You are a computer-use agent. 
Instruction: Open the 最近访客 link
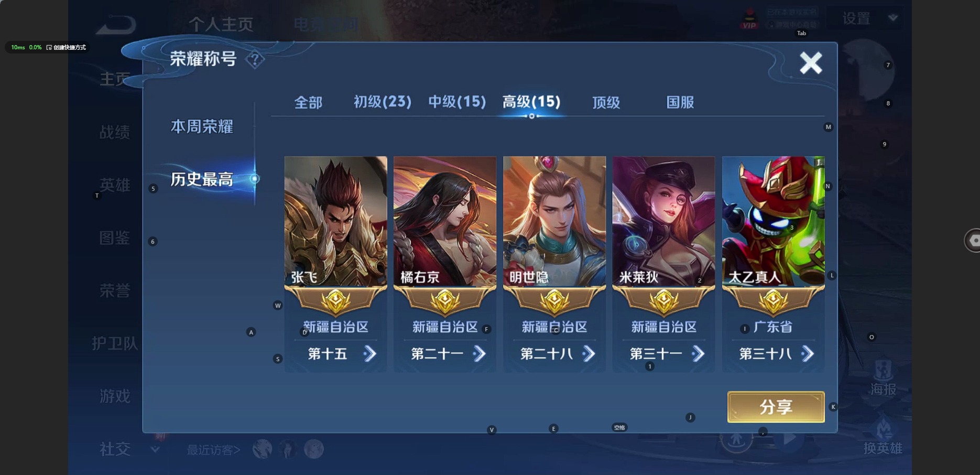[x=213, y=450]
